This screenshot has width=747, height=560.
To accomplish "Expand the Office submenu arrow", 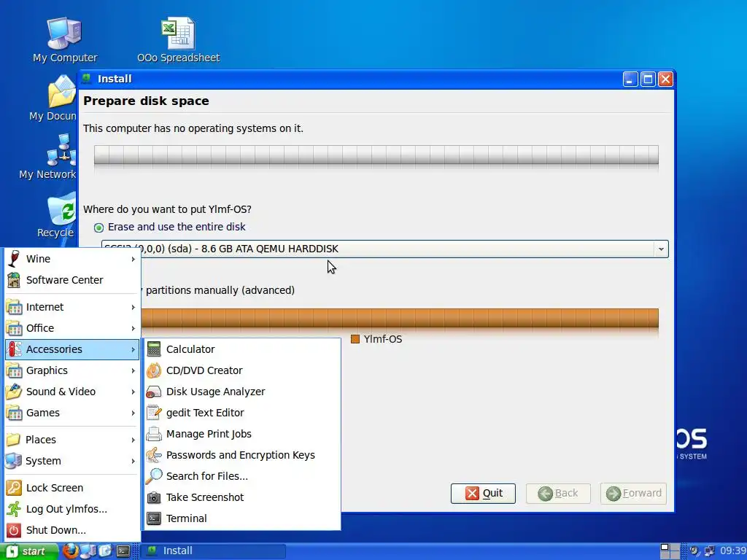I will tap(133, 328).
